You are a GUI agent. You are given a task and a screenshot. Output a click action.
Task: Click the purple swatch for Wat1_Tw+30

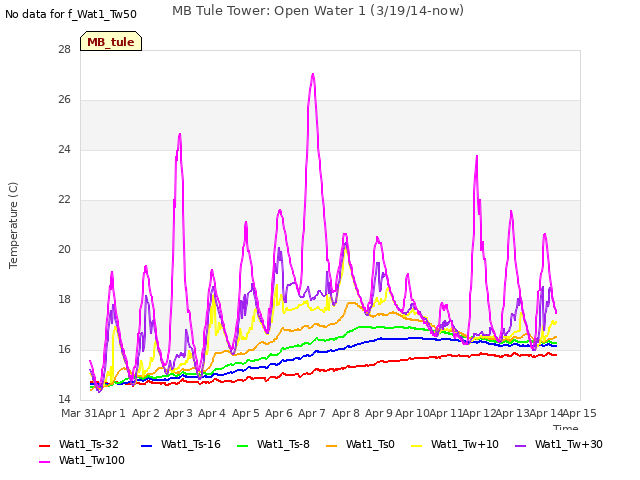pyautogui.click(x=520, y=446)
